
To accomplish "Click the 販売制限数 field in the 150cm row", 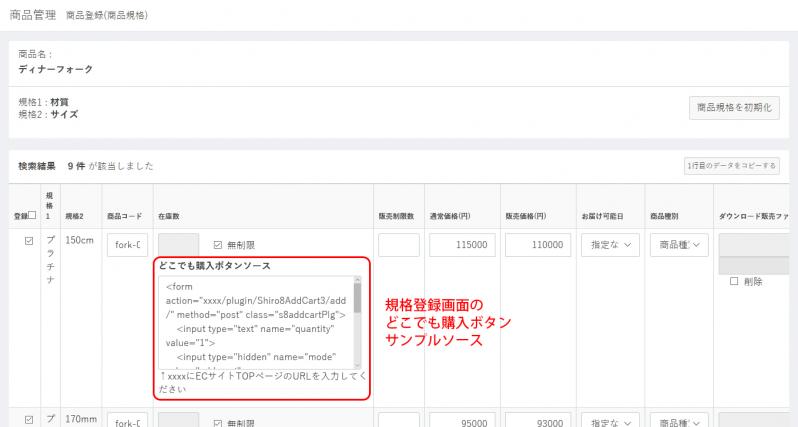I will tap(399, 245).
